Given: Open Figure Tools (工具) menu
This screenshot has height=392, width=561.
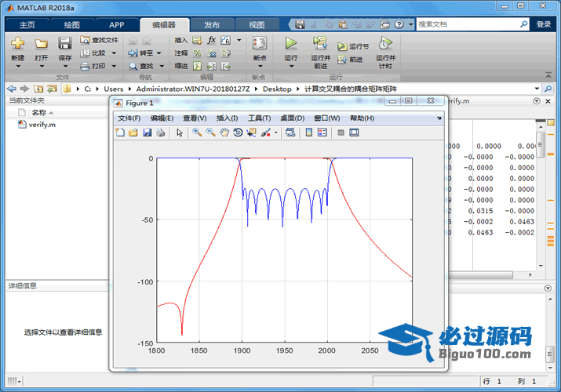Looking at the screenshot, I should coord(260,118).
